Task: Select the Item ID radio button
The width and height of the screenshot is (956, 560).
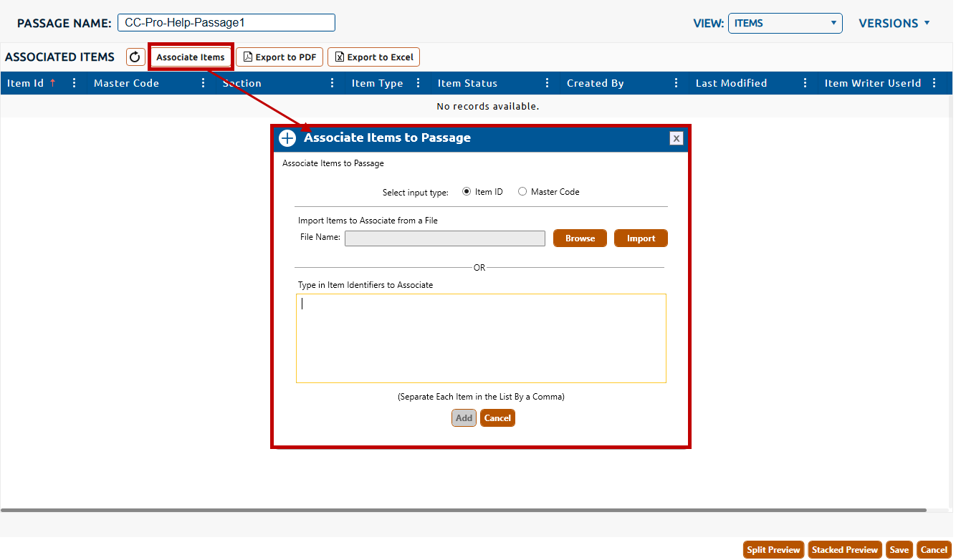Action: [467, 192]
